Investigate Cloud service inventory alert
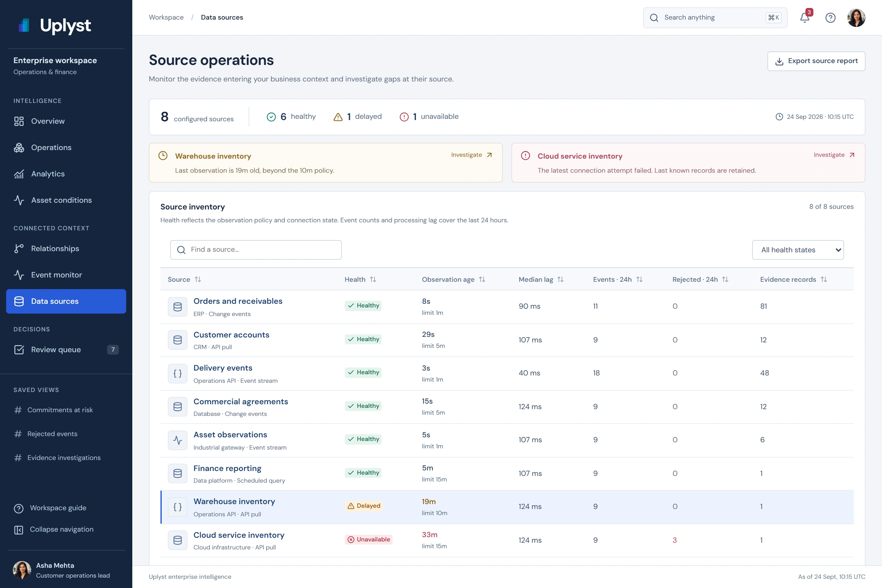This screenshot has width=882, height=588. 834,155
